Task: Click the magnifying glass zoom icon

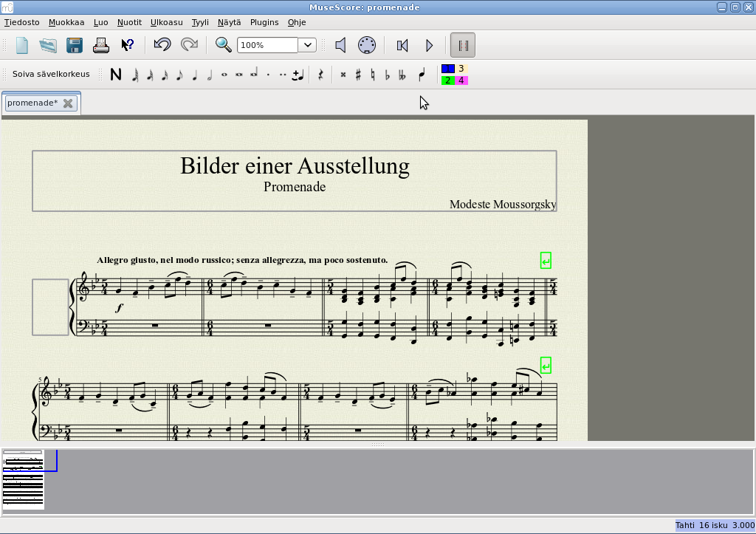Action: click(223, 45)
